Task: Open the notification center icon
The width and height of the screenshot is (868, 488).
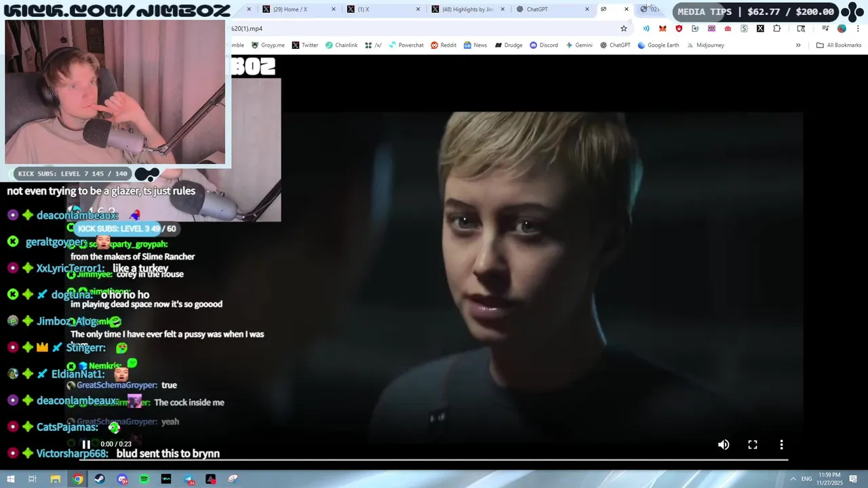Action: [x=854, y=479]
